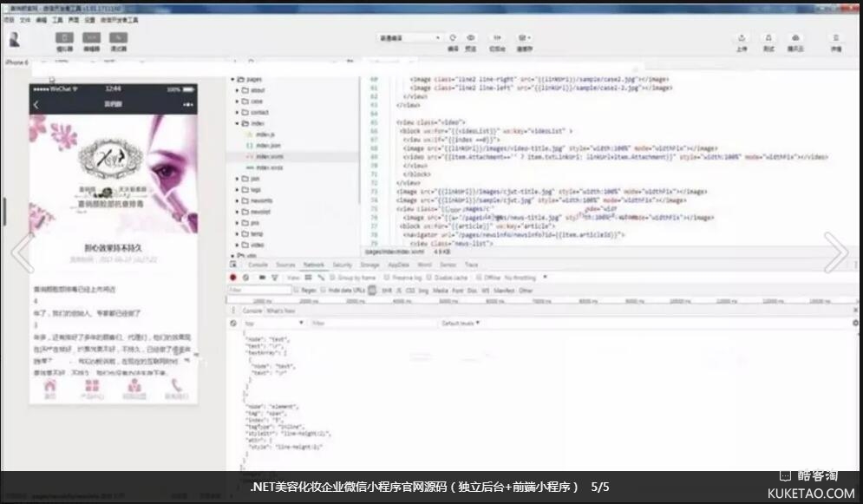863x504 pixels.
Task: Toggle capture screenshots camera icon
Action: tap(262, 278)
